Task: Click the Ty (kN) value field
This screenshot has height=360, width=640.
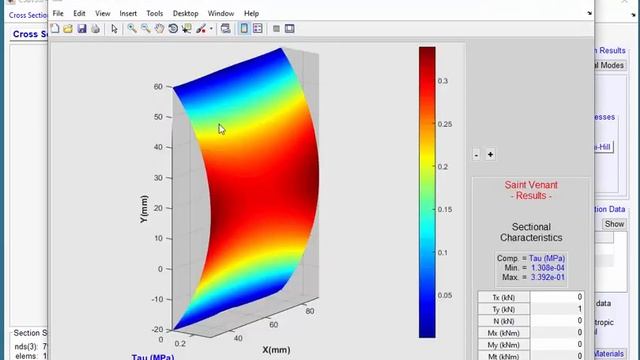Action: tap(557, 309)
